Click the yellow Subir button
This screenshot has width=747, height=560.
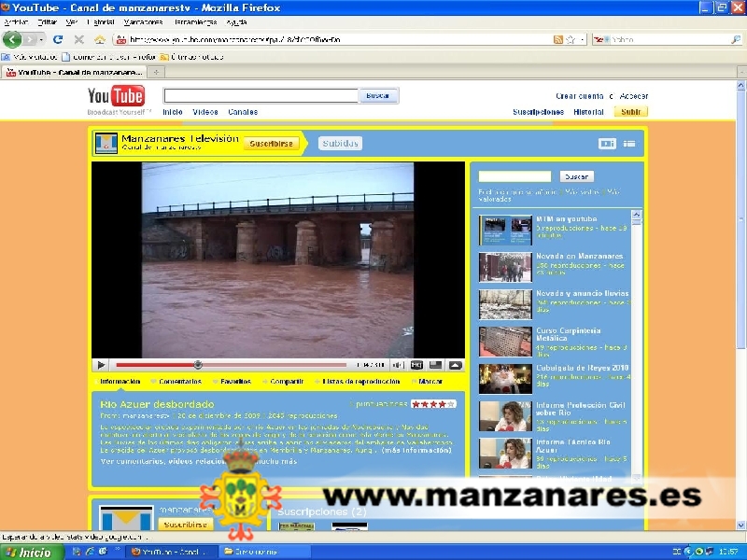(x=631, y=112)
